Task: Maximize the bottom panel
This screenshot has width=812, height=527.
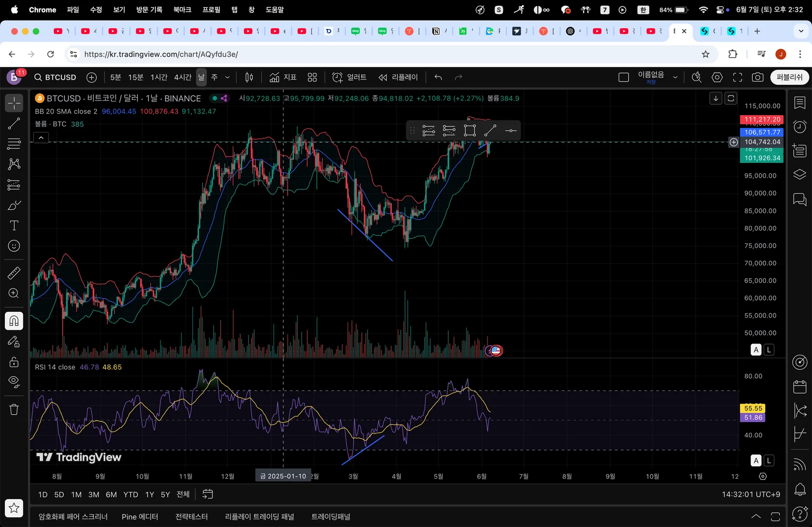Action: tap(775, 517)
